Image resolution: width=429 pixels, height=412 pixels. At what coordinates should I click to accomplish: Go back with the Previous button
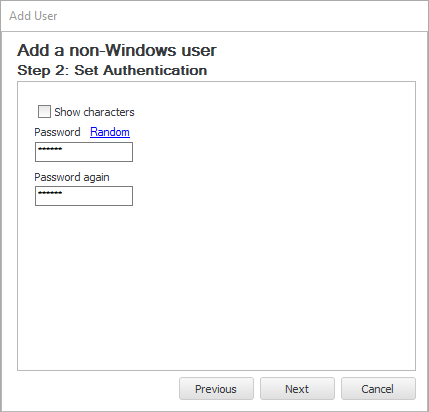[x=216, y=389]
